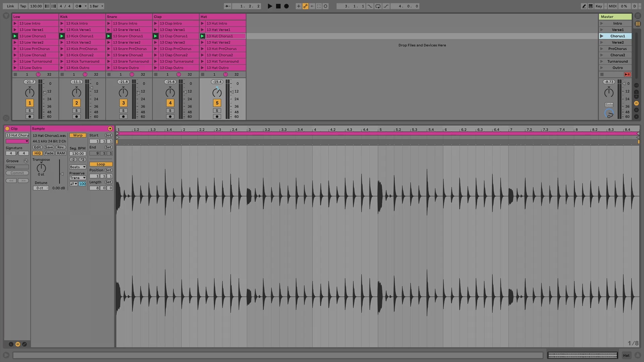Click Stop All Clips button in Master
Image resolution: width=644 pixels, height=362 pixels.
pos(602,74)
